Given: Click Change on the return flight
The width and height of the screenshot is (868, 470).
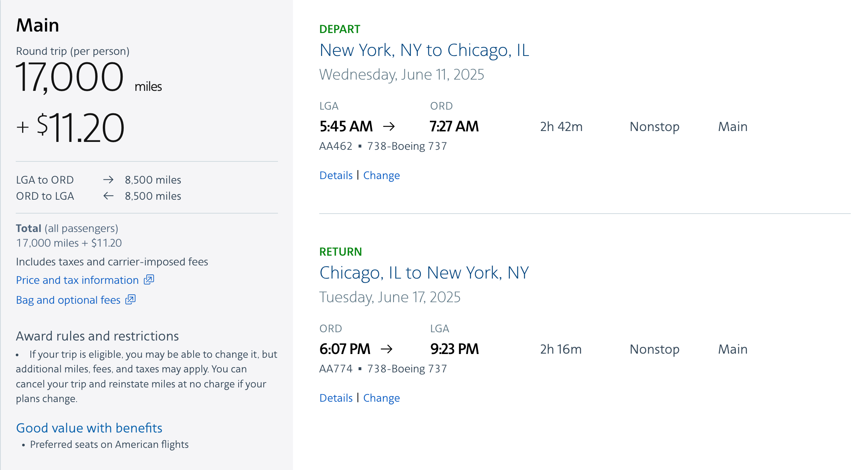Looking at the screenshot, I should coord(381,398).
